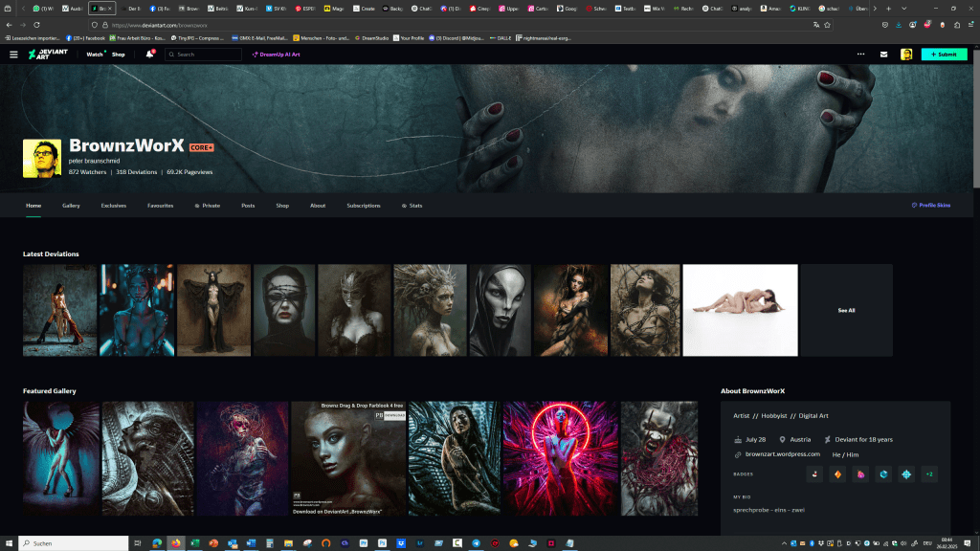The width and height of the screenshot is (980, 551).
Task: Click the Profile Skins link
Action: pos(931,206)
